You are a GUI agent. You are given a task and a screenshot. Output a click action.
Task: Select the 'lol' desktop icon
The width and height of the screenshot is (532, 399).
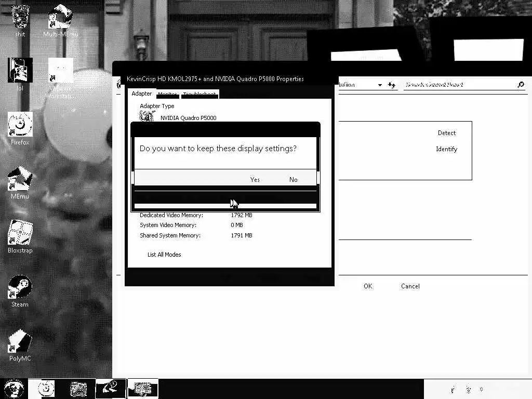[20, 74]
